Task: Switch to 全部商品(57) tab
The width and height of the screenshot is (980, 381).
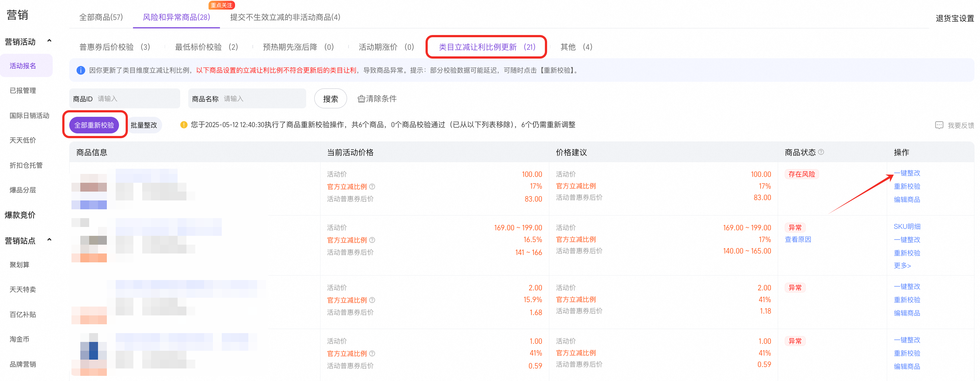Action: click(x=101, y=17)
